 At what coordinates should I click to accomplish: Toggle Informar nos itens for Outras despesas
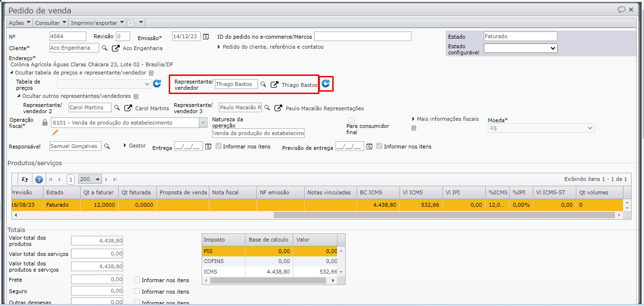[x=137, y=303]
